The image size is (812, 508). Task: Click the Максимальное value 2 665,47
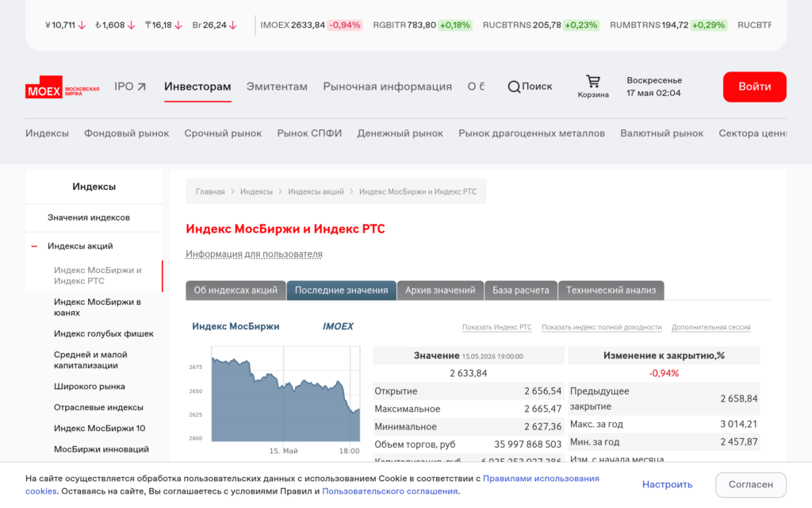pos(542,409)
